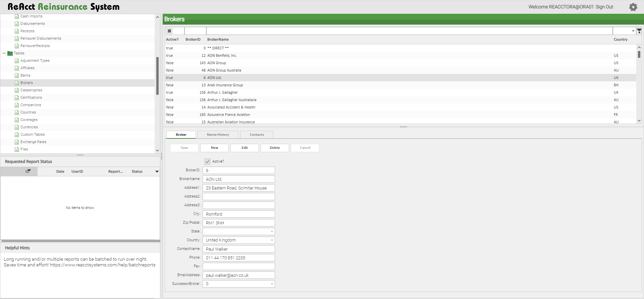Switch to the Name History tab
644x299 pixels.
click(x=218, y=135)
